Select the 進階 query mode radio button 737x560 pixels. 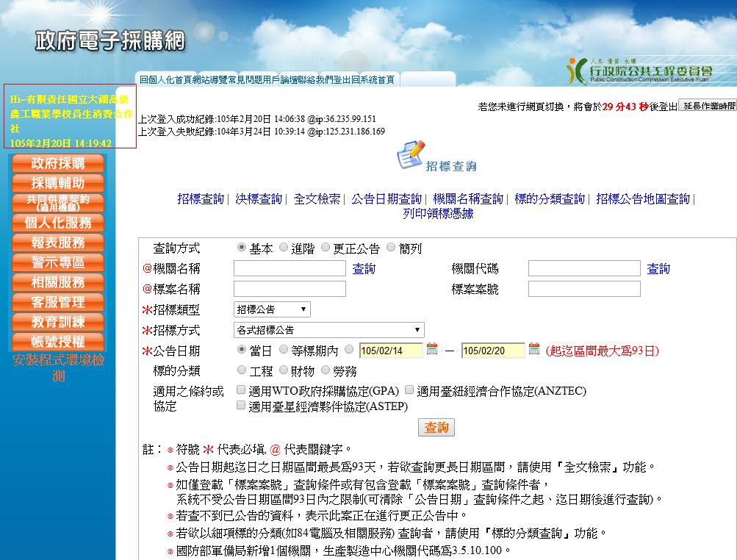pos(284,248)
